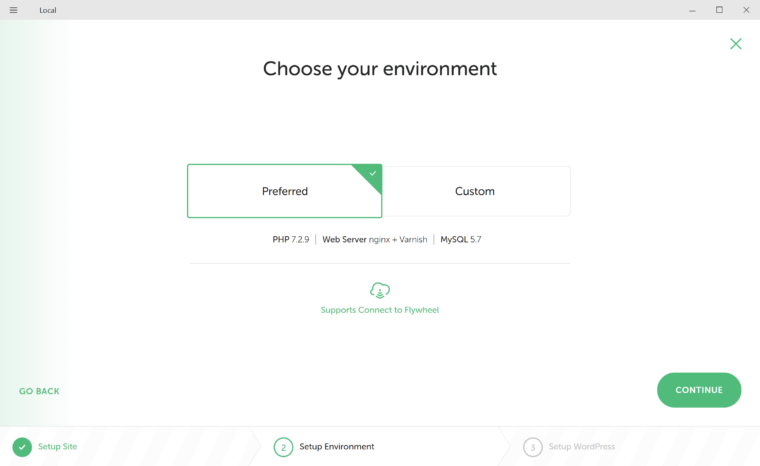Click GO BACK to return
This screenshot has height=466, width=760.
point(39,391)
